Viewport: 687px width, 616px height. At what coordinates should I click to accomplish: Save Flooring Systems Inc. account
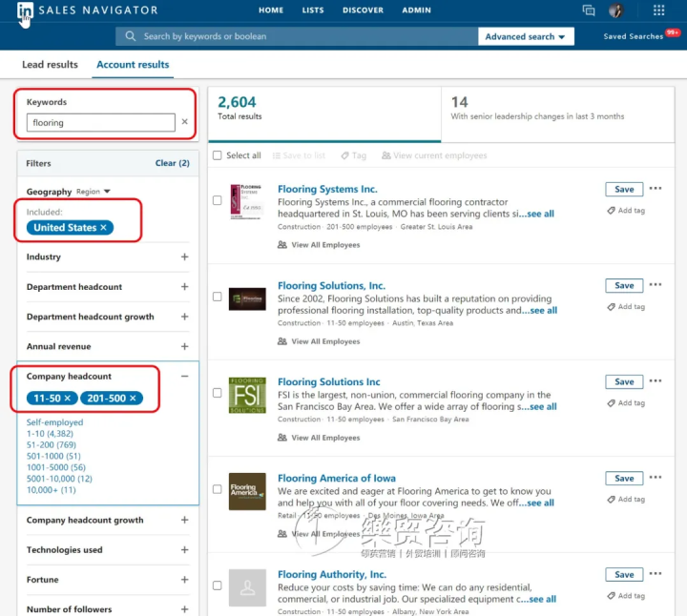coord(624,189)
